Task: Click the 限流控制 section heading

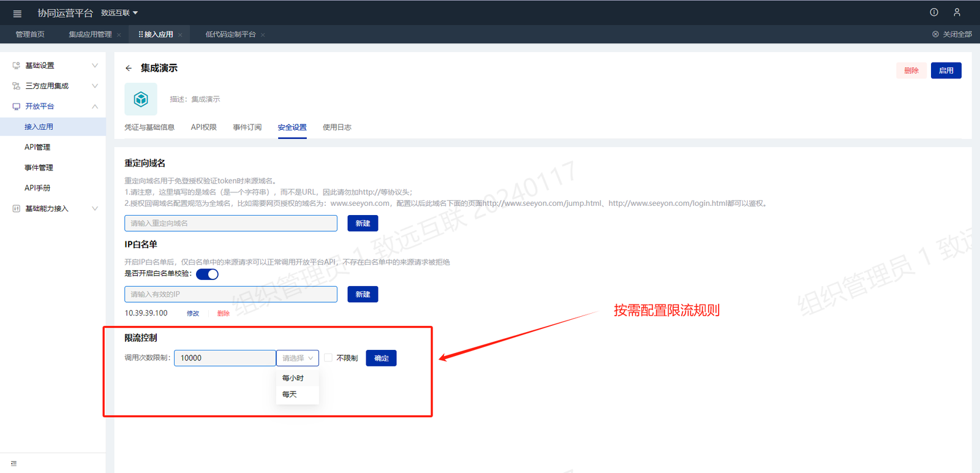Action: click(141, 338)
